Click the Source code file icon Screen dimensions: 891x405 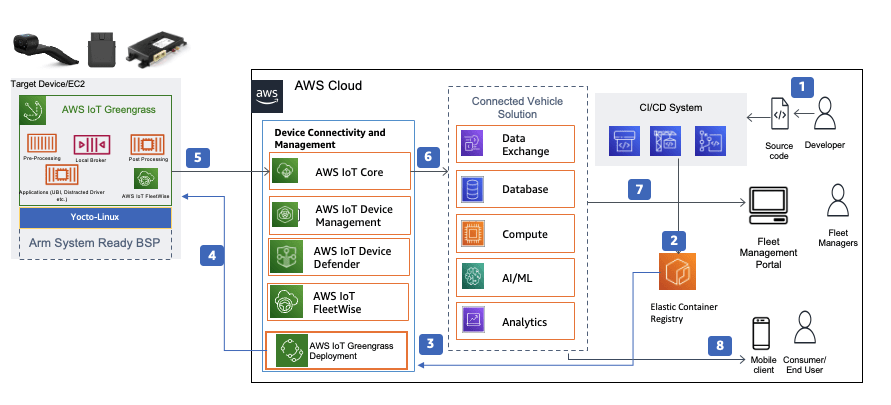pyautogui.click(x=780, y=115)
